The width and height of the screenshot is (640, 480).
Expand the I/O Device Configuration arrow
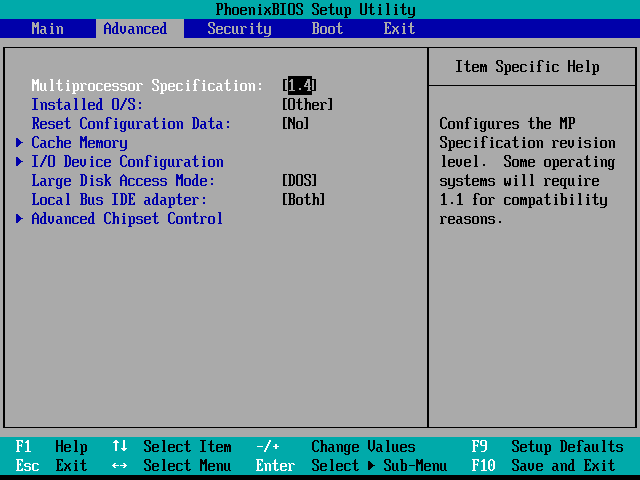click(19, 162)
